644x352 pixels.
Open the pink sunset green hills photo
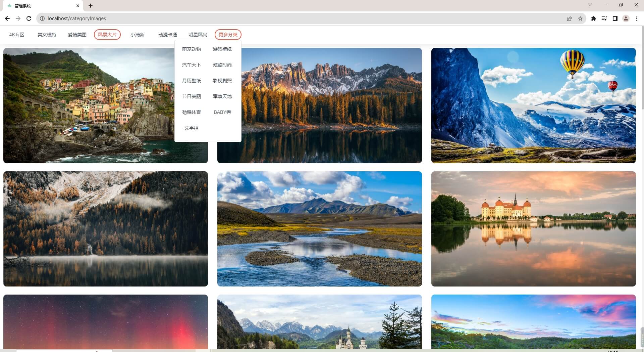tap(534, 322)
